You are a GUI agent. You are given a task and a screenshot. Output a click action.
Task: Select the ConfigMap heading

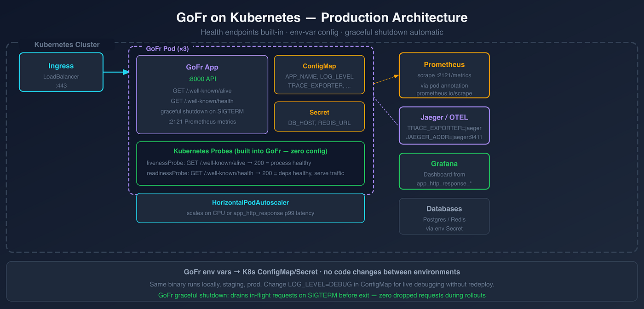pyautogui.click(x=319, y=66)
